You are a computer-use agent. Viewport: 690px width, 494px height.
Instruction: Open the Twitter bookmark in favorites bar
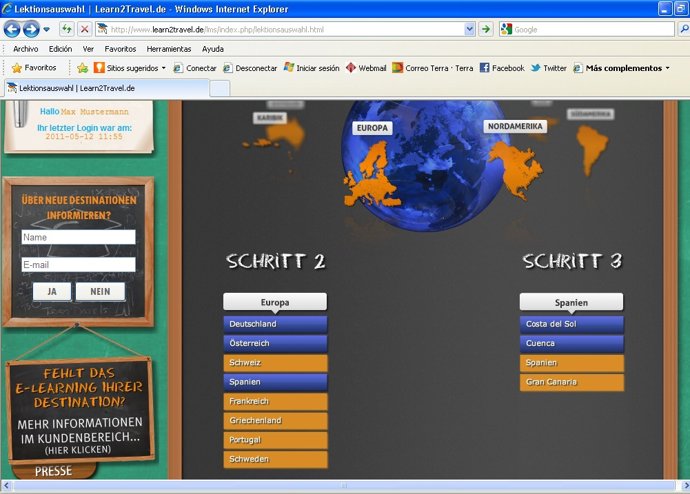pyautogui.click(x=548, y=68)
